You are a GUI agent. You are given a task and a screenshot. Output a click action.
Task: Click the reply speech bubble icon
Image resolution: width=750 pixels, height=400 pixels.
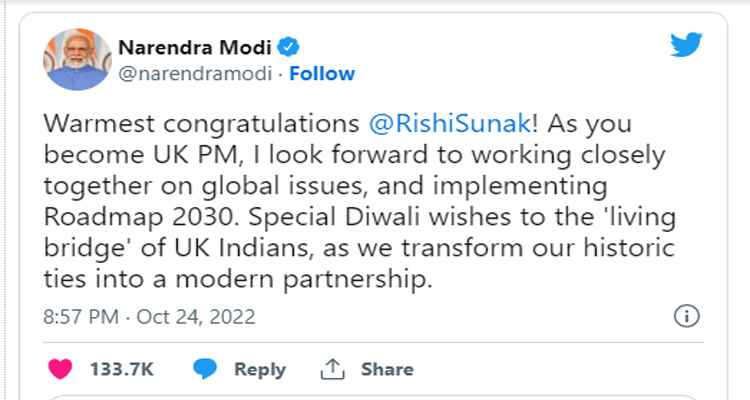pos(205,368)
